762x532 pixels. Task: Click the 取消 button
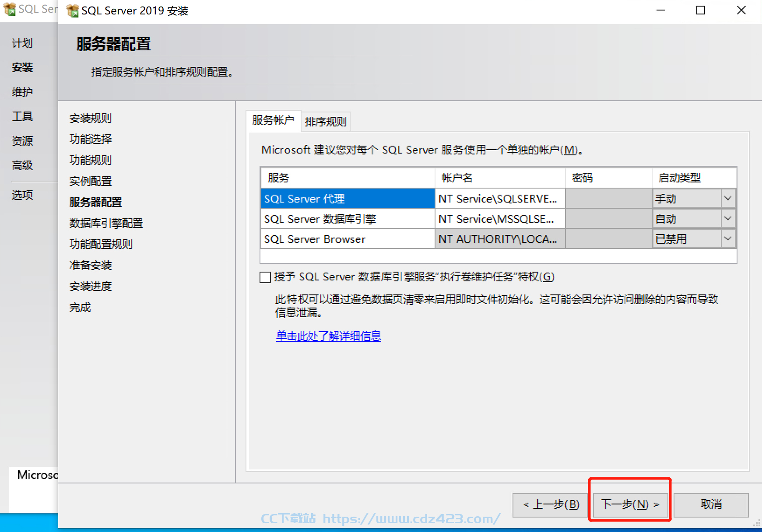pos(711,505)
